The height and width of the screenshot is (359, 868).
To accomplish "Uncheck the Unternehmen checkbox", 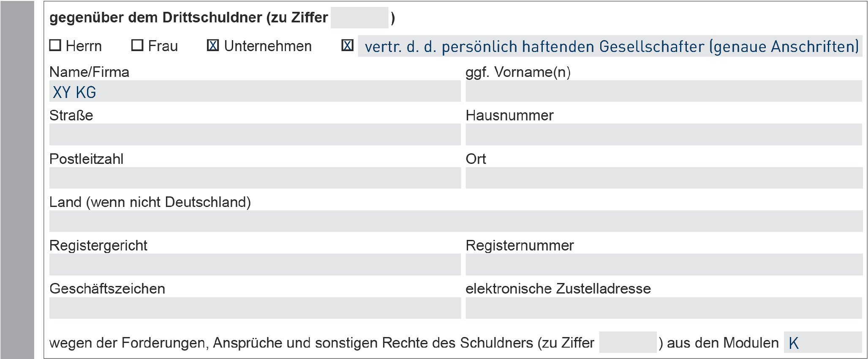I will click(x=213, y=45).
